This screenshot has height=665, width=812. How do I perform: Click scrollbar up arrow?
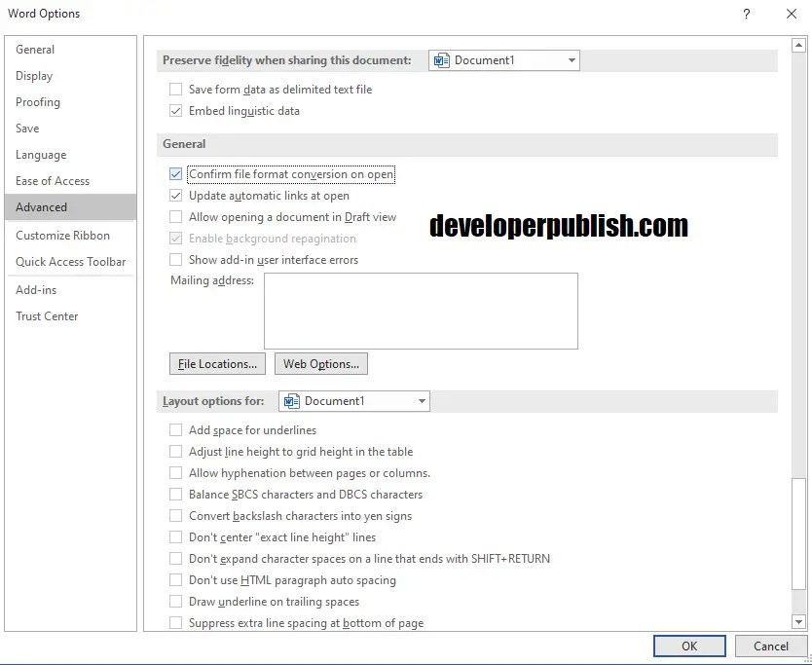pyautogui.click(x=798, y=45)
